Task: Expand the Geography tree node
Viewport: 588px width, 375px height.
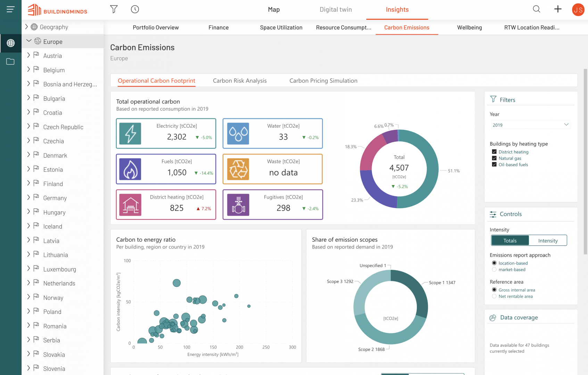Action: pos(26,26)
